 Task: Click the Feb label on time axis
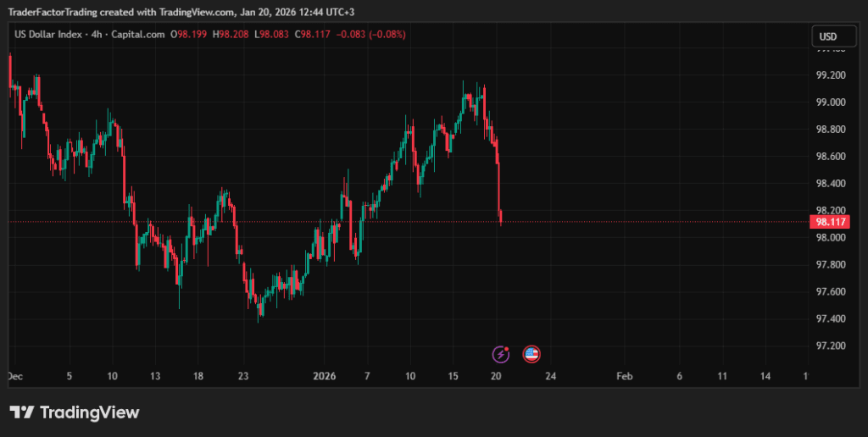[624, 376]
